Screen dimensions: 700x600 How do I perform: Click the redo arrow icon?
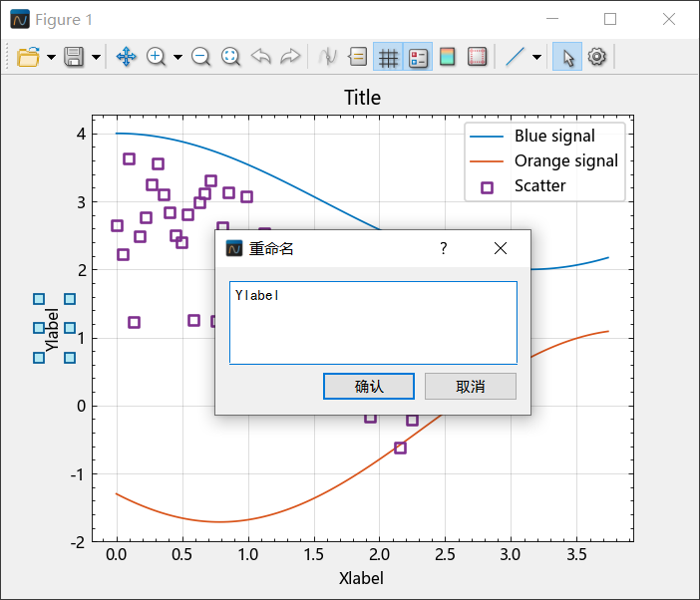[x=290, y=57]
